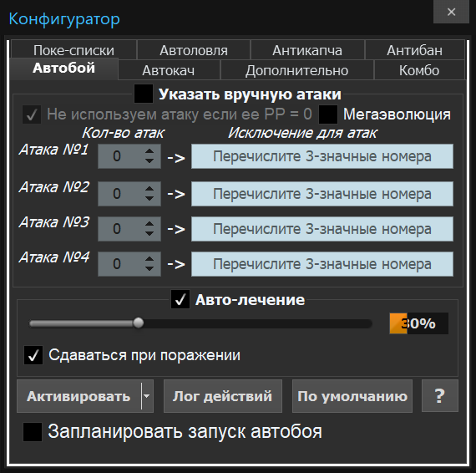Viewport: 476px width, 473px height.
Task: Decrease Атака №4 count with down arrow
Action: pyautogui.click(x=149, y=268)
